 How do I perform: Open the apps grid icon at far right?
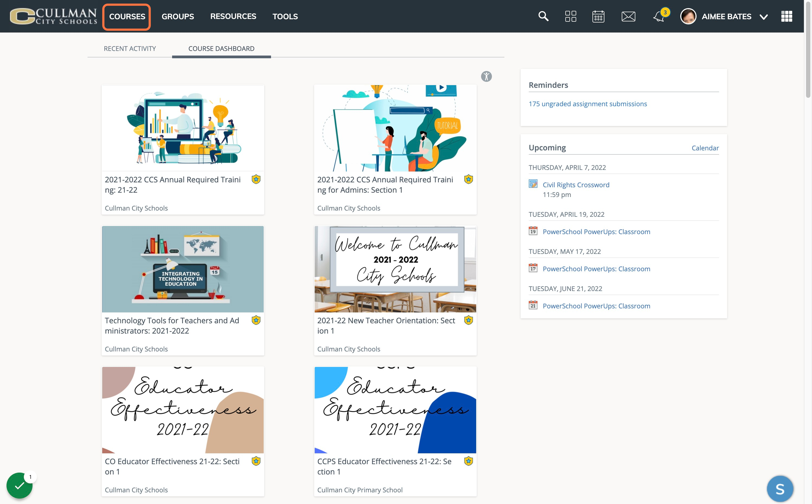(787, 16)
